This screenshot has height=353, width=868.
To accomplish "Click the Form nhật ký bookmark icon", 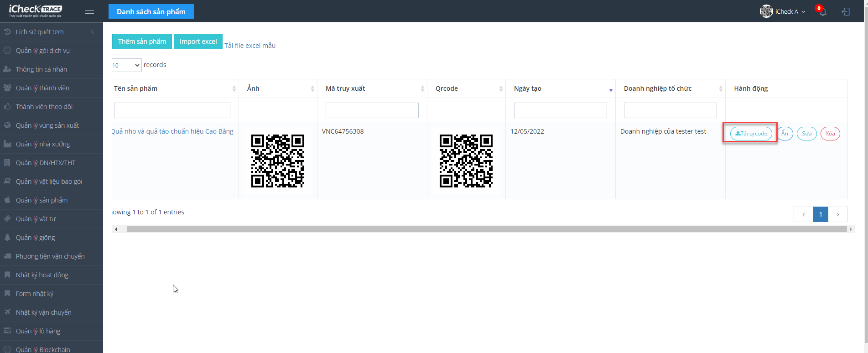I will [7, 293].
